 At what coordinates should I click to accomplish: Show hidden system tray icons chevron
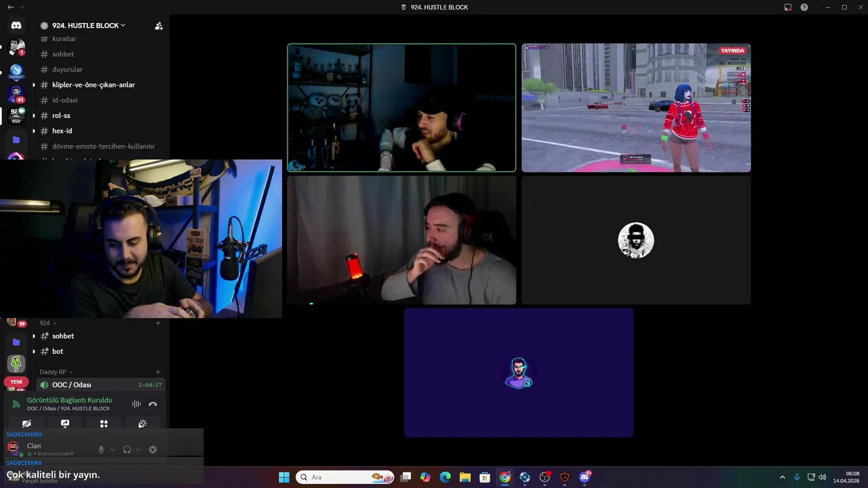coord(782,477)
